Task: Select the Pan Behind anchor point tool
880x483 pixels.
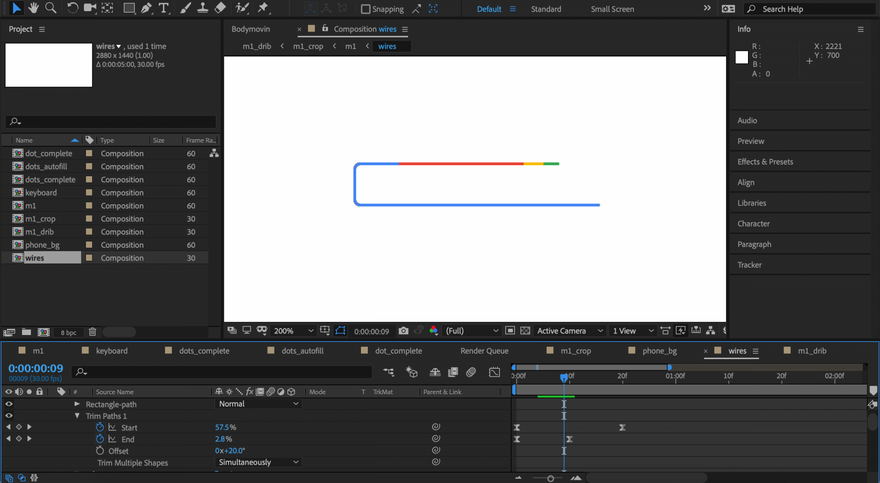Action: click(x=107, y=8)
